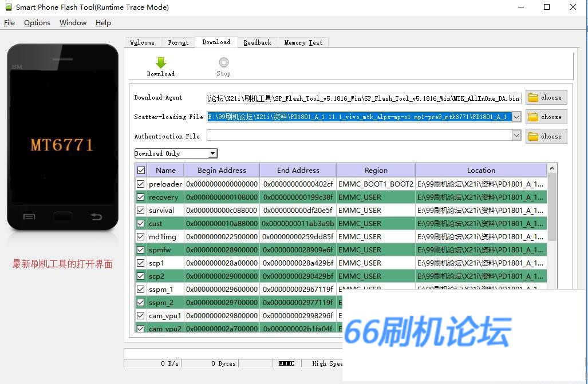Click scp1 end address 0x0000000028a429bf
Viewport: 588px width, 384px height.
298,263
